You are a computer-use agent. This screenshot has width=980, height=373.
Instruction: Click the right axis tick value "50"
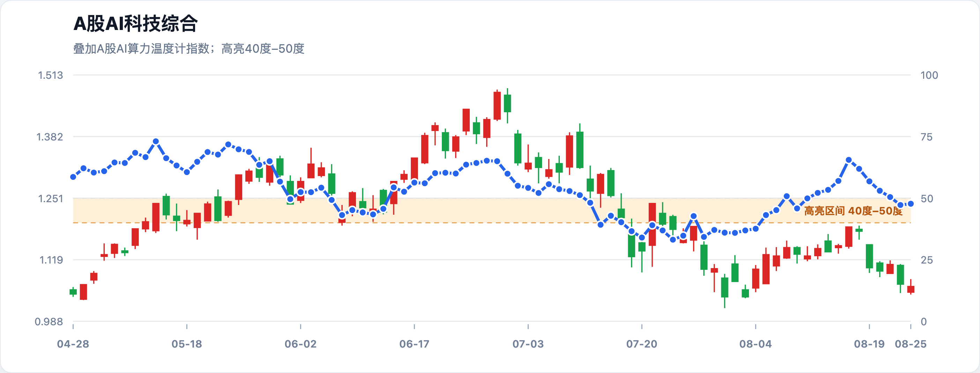click(x=926, y=199)
